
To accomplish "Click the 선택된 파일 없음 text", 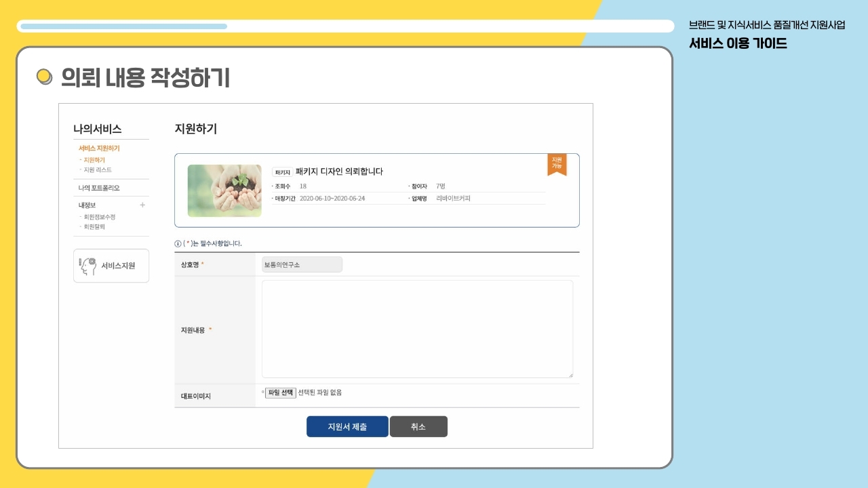I will coord(320,392).
